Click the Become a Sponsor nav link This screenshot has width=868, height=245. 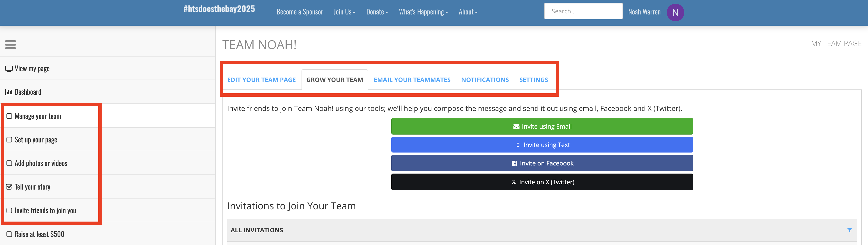(x=300, y=12)
